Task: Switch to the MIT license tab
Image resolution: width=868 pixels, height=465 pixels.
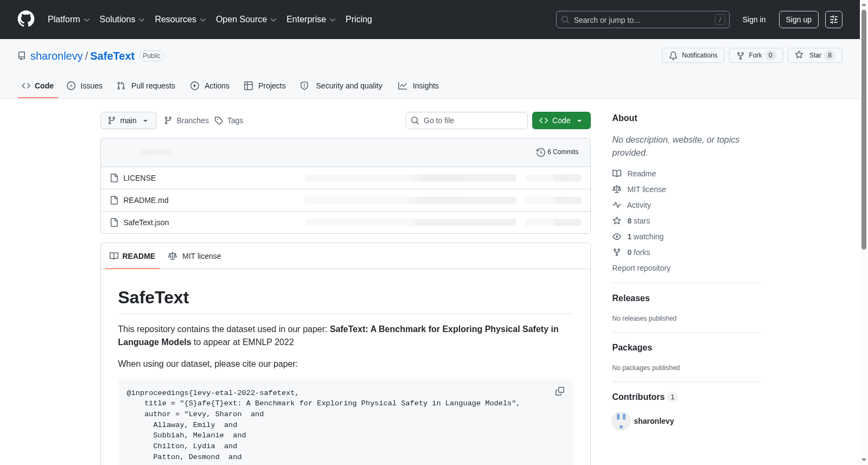Action: click(x=195, y=256)
